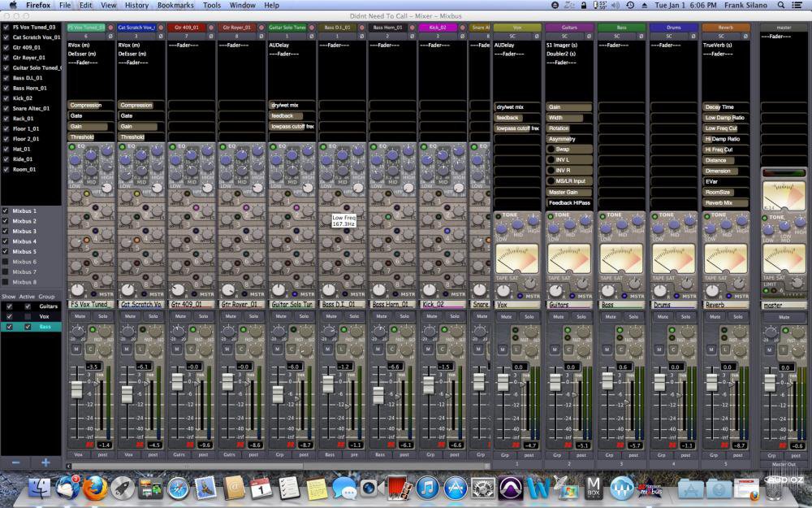
Task: Click the remove group minus button
Action: pos(15,462)
